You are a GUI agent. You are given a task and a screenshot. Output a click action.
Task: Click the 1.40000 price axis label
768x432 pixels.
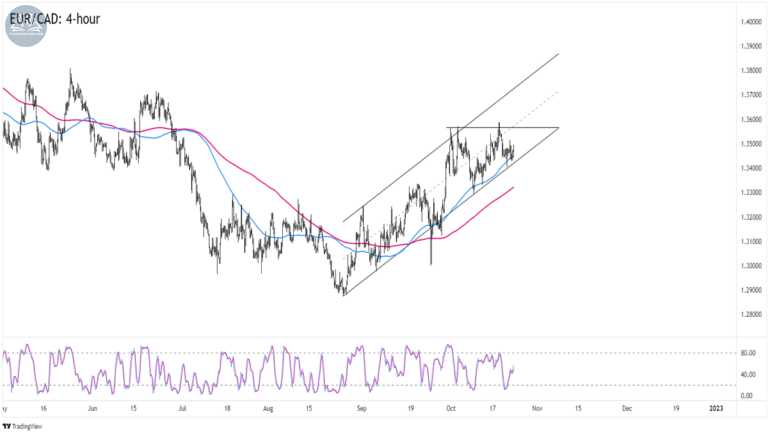pyautogui.click(x=751, y=22)
